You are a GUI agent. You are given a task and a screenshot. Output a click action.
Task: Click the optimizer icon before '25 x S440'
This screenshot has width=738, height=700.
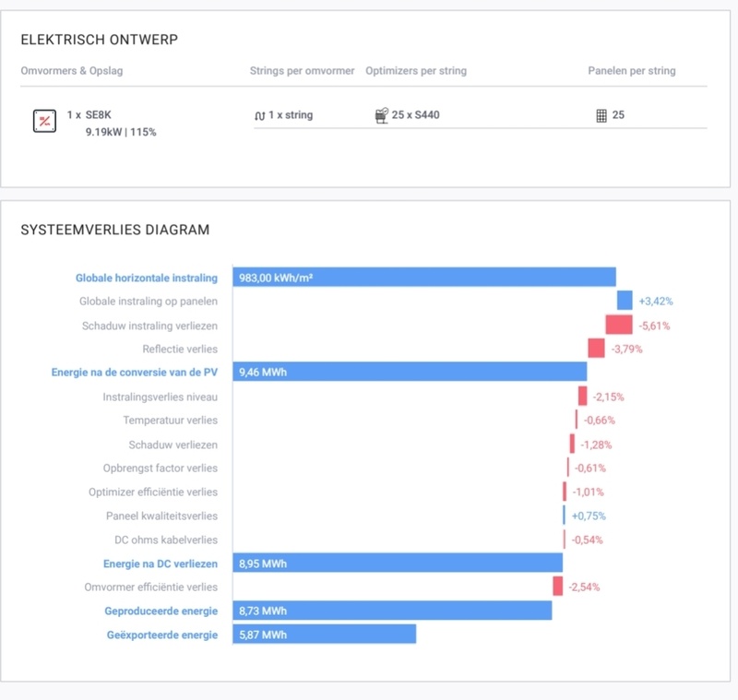pyautogui.click(x=380, y=116)
